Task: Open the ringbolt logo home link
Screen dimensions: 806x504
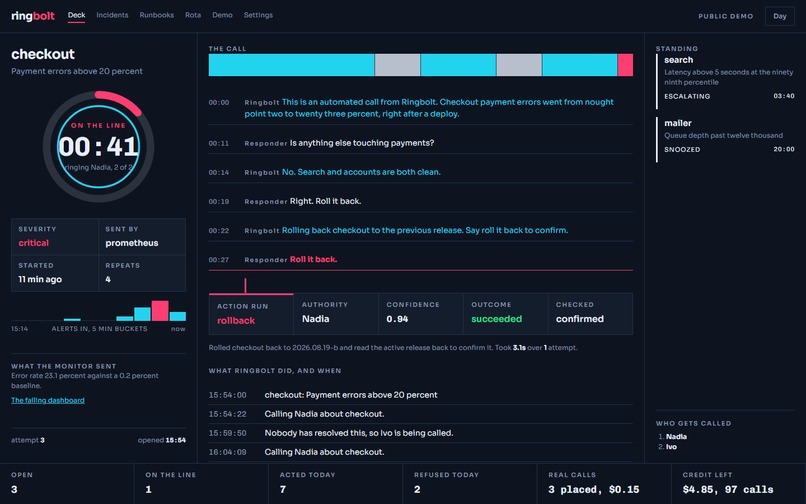Action: [33, 16]
